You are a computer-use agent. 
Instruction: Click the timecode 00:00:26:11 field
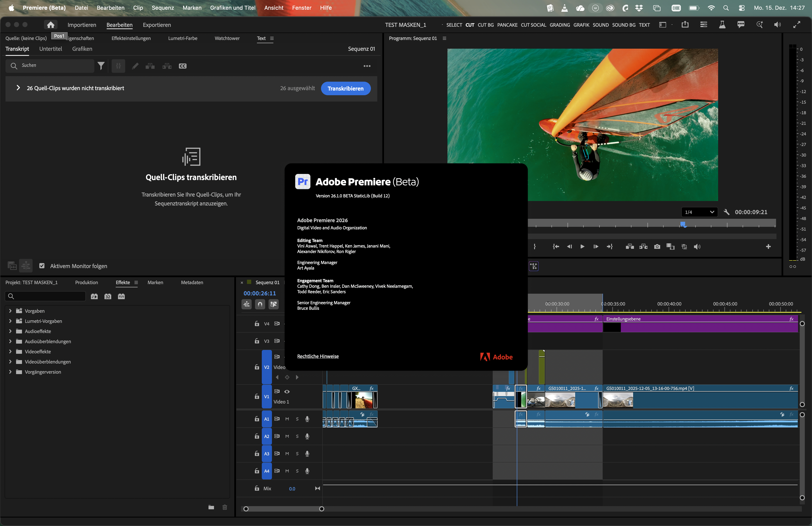[260, 293]
